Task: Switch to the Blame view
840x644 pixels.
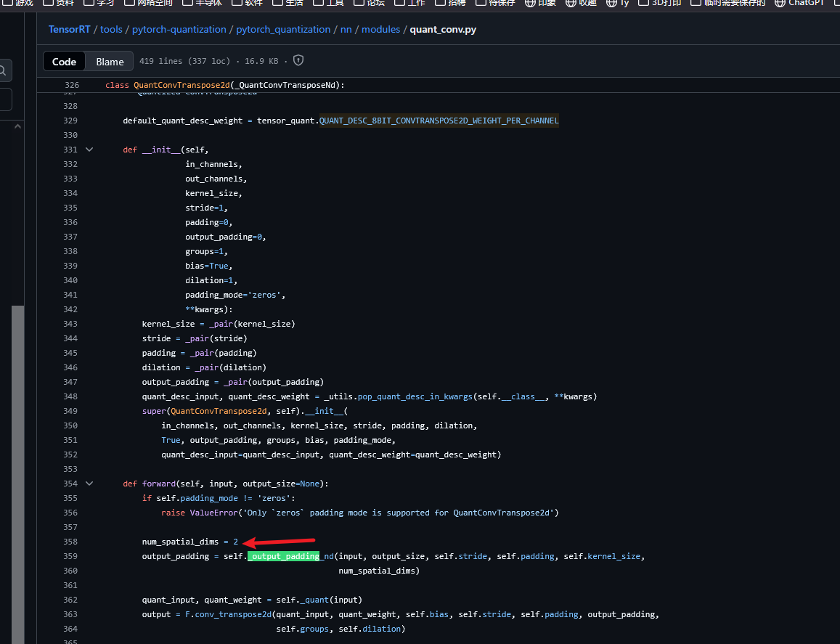Action: pyautogui.click(x=110, y=62)
